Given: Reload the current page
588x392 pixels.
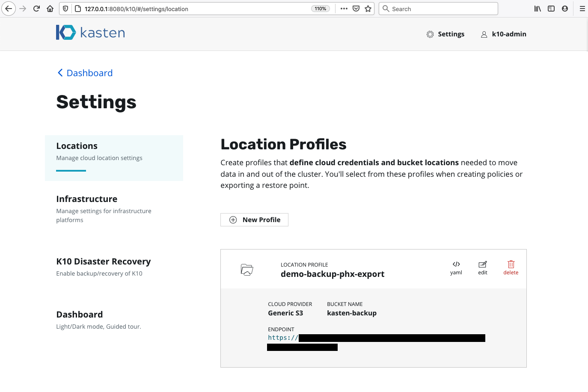Looking at the screenshot, I should (x=36, y=9).
